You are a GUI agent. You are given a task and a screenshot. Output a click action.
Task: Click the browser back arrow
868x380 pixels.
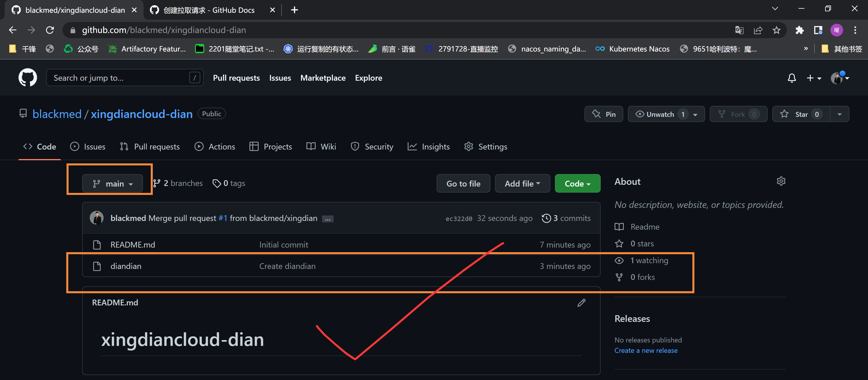tap(12, 30)
